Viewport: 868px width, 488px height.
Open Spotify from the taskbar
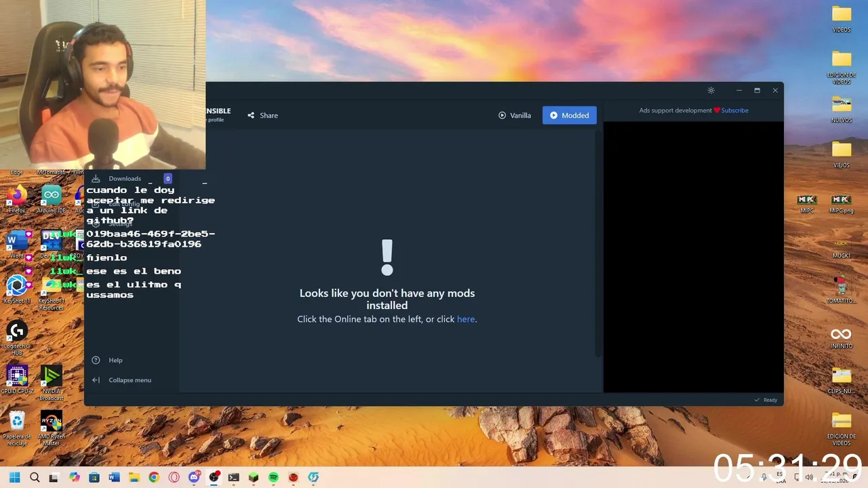click(x=273, y=477)
